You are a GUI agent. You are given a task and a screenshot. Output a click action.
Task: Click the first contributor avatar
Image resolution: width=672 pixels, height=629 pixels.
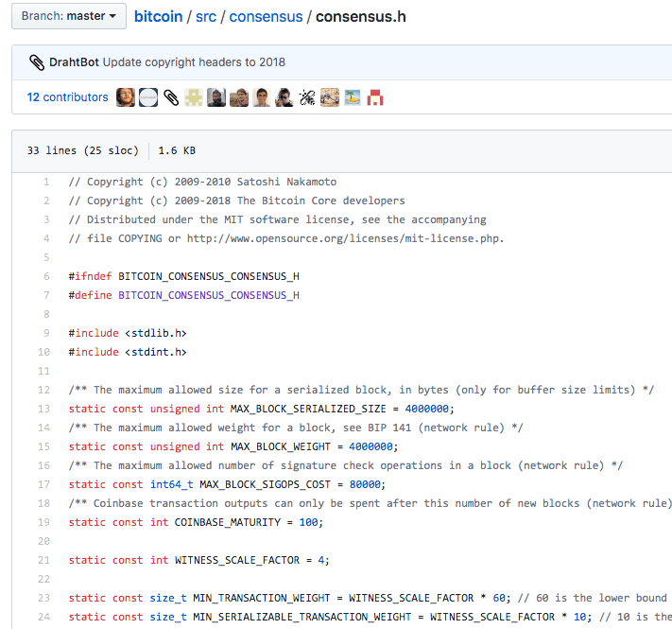coord(125,97)
